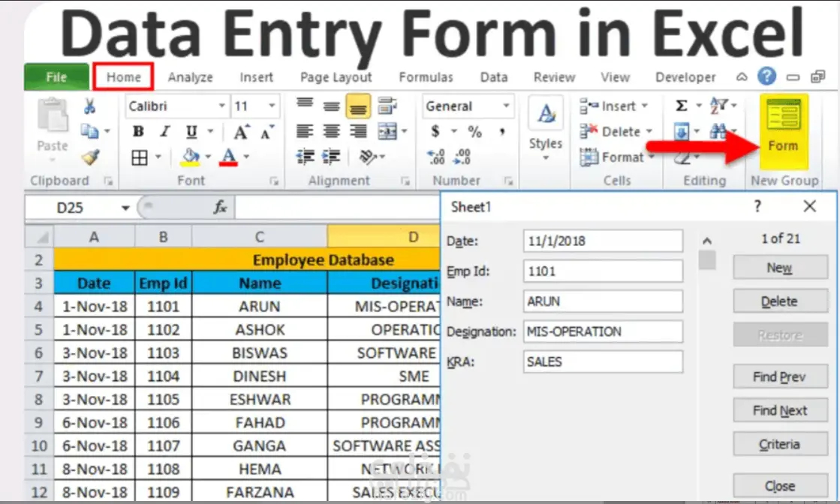Expand the Styles gallery dropdown
The image size is (840, 504).
(x=545, y=157)
